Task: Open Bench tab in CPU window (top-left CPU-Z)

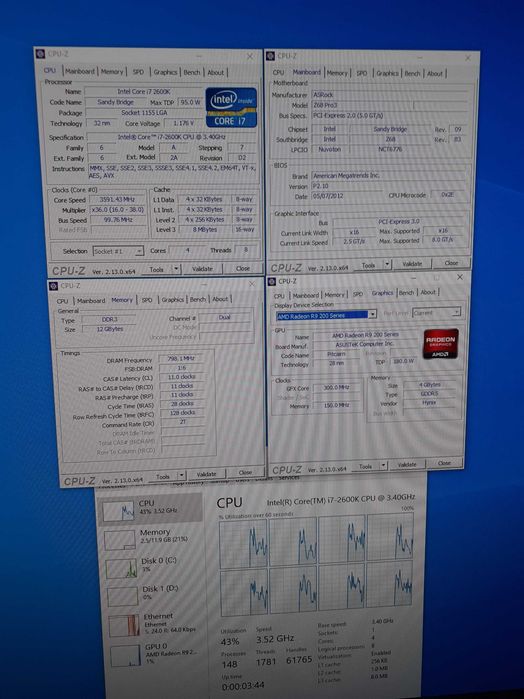Action: click(x=192, y=72)
